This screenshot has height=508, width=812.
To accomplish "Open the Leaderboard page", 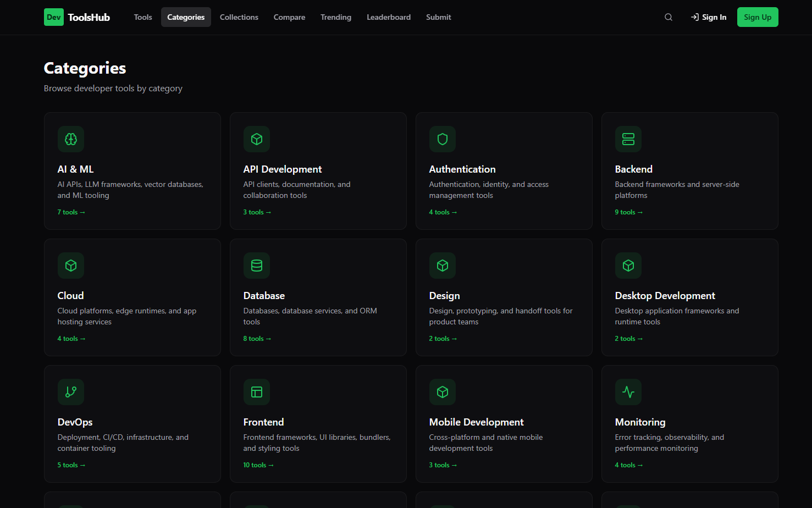I will pos(389,17).
